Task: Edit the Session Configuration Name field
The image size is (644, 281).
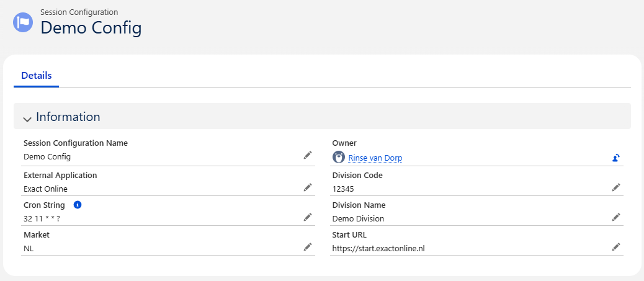Action: click(308, 155)
